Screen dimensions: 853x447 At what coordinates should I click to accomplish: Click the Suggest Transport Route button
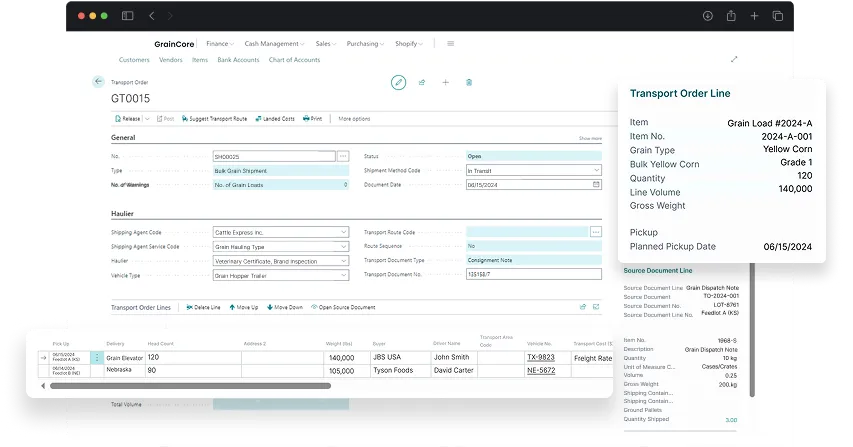214,118
